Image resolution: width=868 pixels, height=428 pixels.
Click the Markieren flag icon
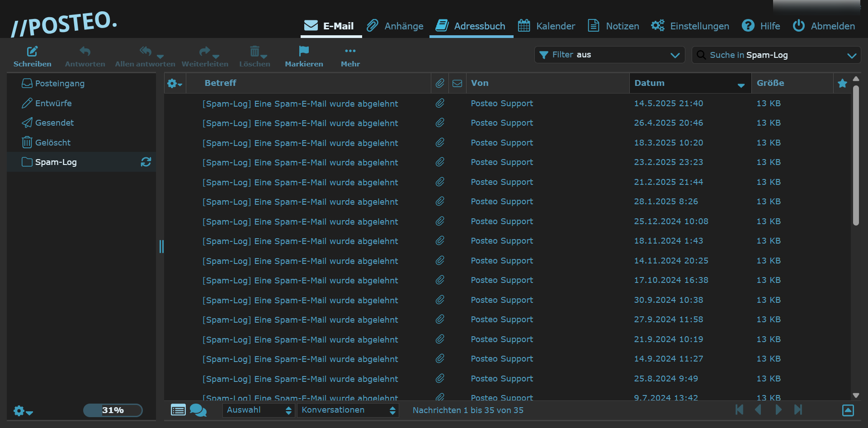click(304, 51)
